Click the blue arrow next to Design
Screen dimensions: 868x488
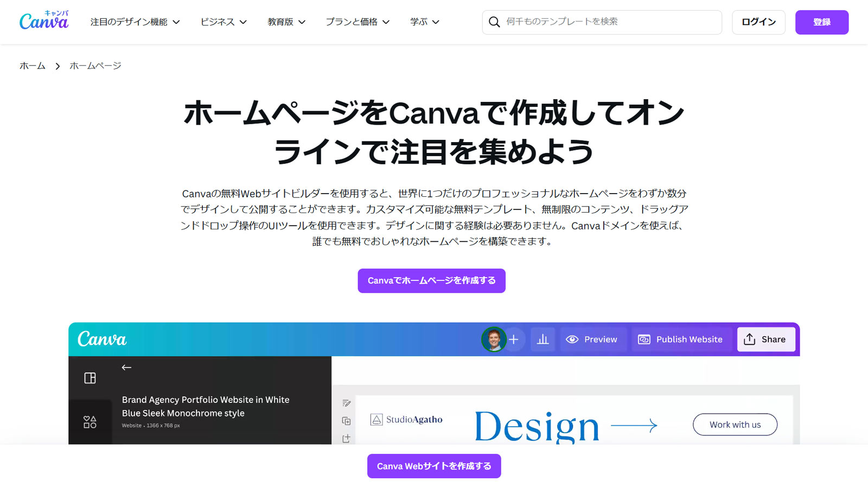point(634,425)
